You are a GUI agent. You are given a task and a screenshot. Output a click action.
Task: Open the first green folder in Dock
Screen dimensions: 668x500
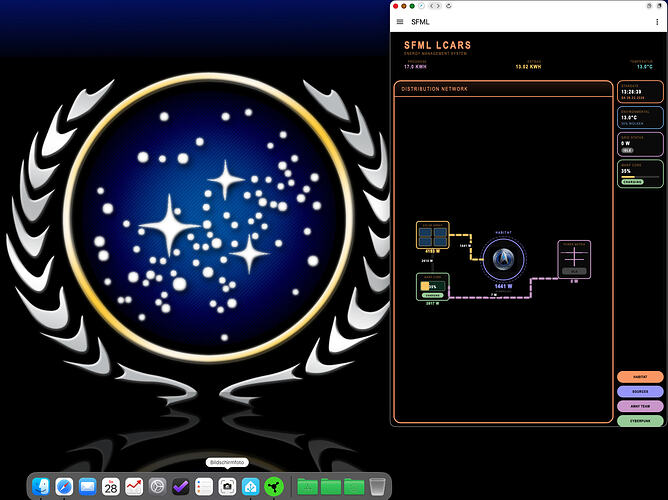[308, 486]
